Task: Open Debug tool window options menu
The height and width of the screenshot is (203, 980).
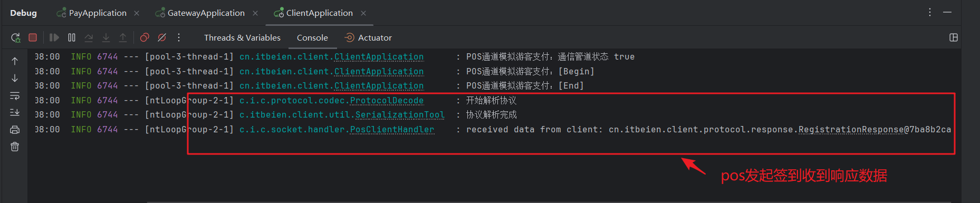Action: (x=930, y=12)
